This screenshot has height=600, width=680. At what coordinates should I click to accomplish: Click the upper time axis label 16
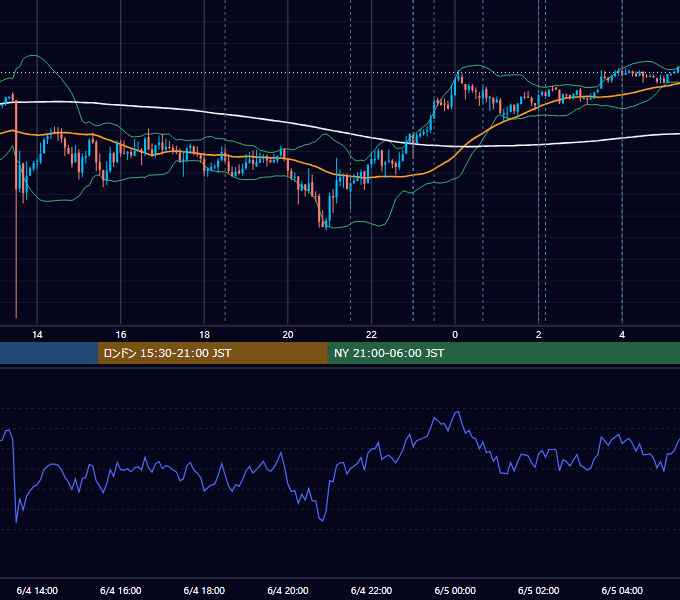(x=121, y=335)
